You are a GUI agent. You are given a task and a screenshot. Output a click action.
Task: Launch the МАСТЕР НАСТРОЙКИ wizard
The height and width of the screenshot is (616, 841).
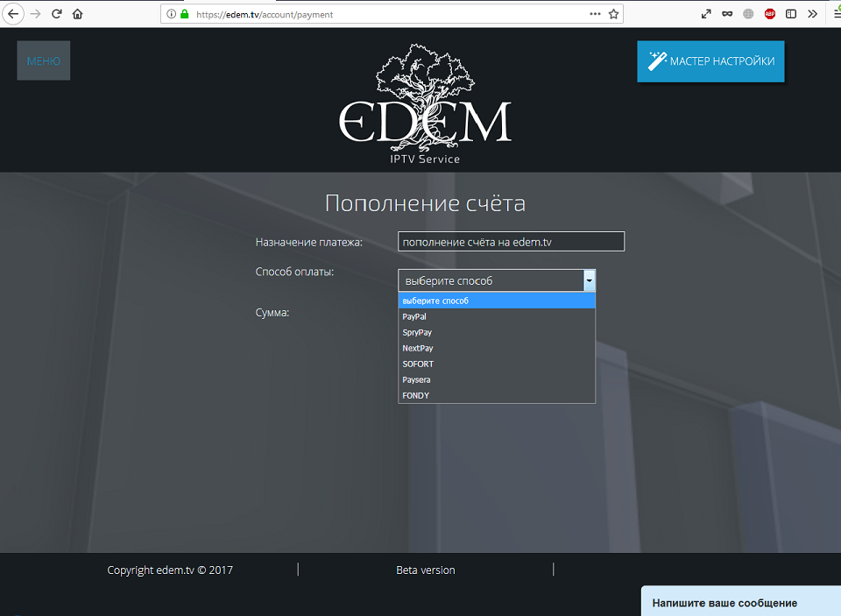710,61
